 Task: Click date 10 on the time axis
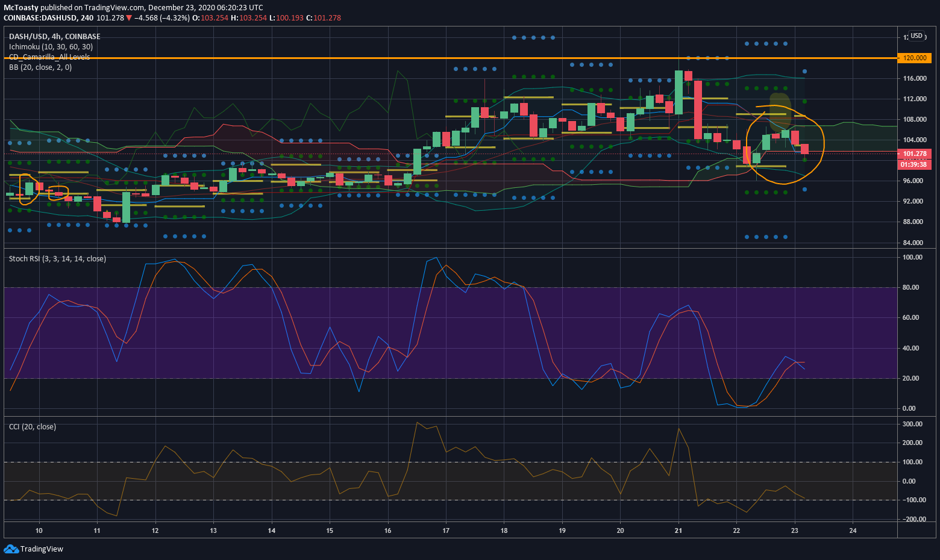pos(39,530)
